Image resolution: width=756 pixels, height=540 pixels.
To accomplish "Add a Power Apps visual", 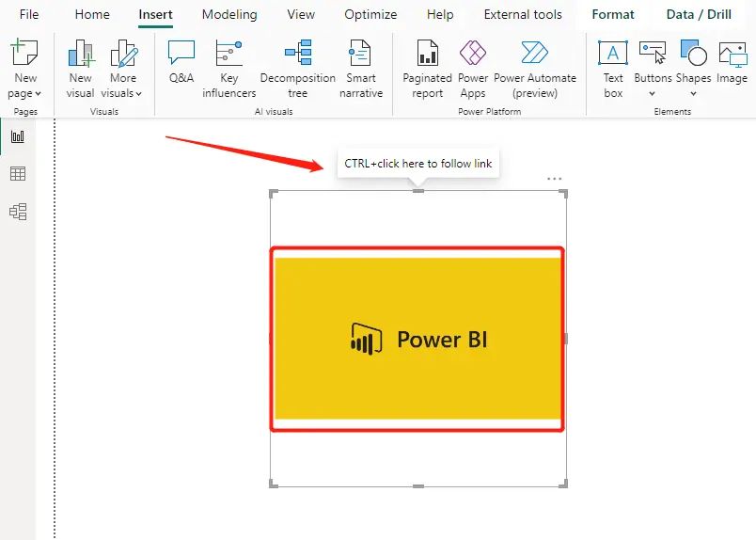I will tap(473, 69).
